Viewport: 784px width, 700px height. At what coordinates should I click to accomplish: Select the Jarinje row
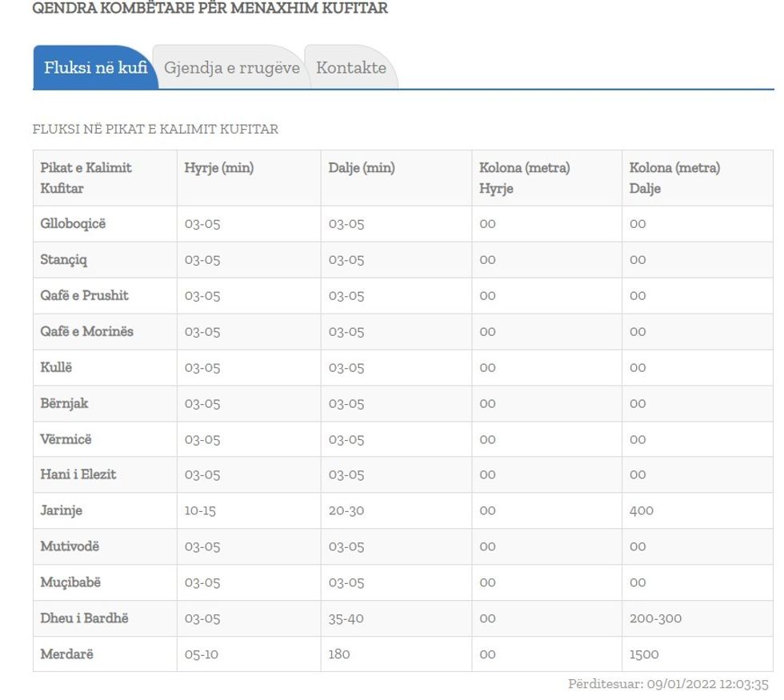coord(61,510)
